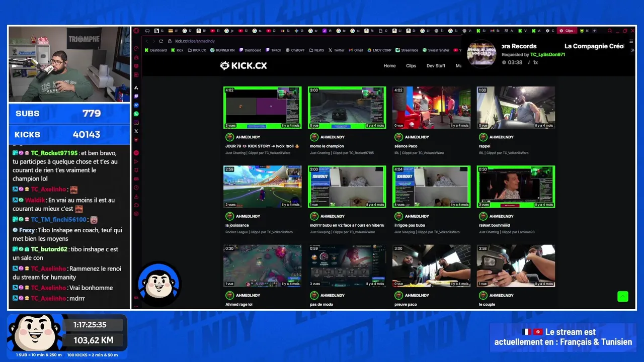
Task: Open the downloads icon in sidebar
Action: click(136, 196)
